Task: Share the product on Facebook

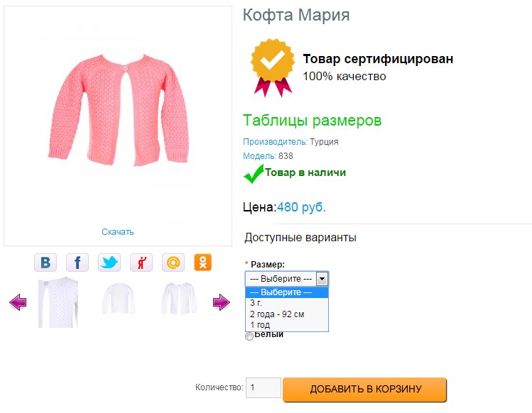Action: click(x=77, y=263)
